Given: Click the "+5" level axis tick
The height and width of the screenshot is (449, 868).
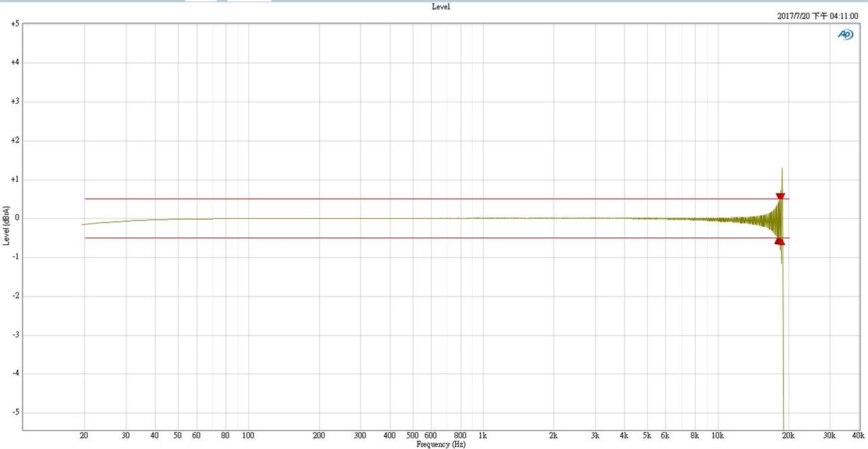Looking at the screenshot, I should [15, 24].
